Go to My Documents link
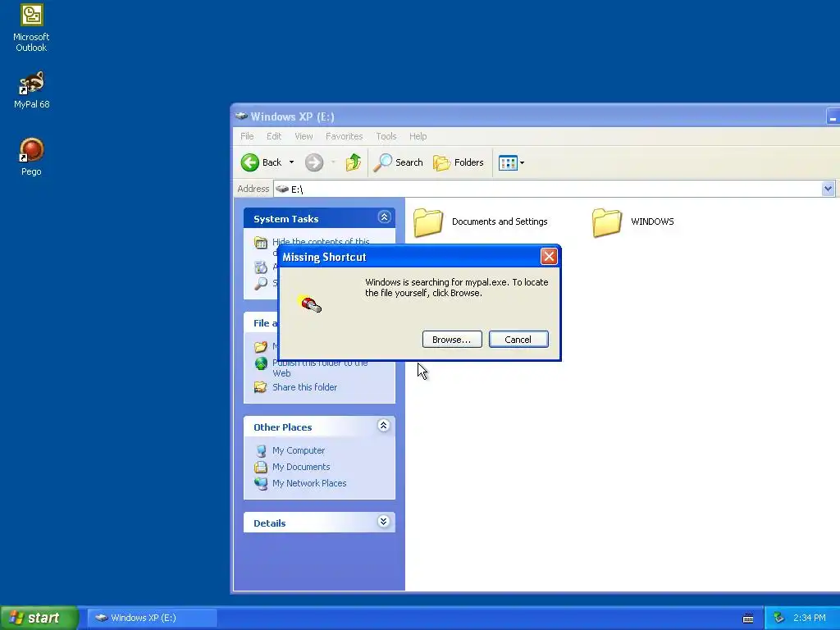The width and height of the screenshot is (840, 630). pos(301,467)
